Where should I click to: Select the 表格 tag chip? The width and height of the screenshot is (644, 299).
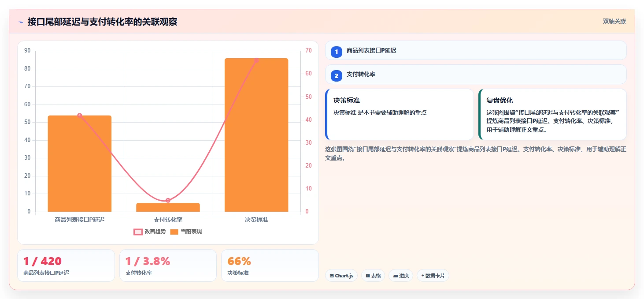click(373, 276)
